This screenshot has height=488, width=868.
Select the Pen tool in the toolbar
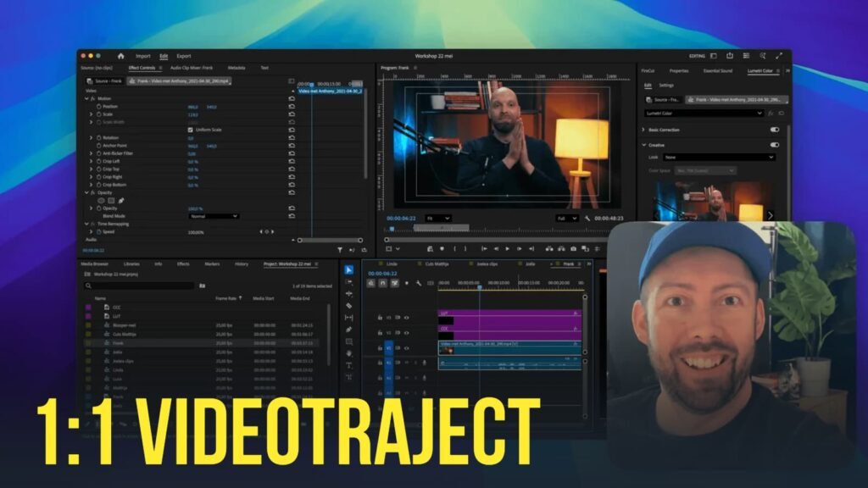coord(348,330)
